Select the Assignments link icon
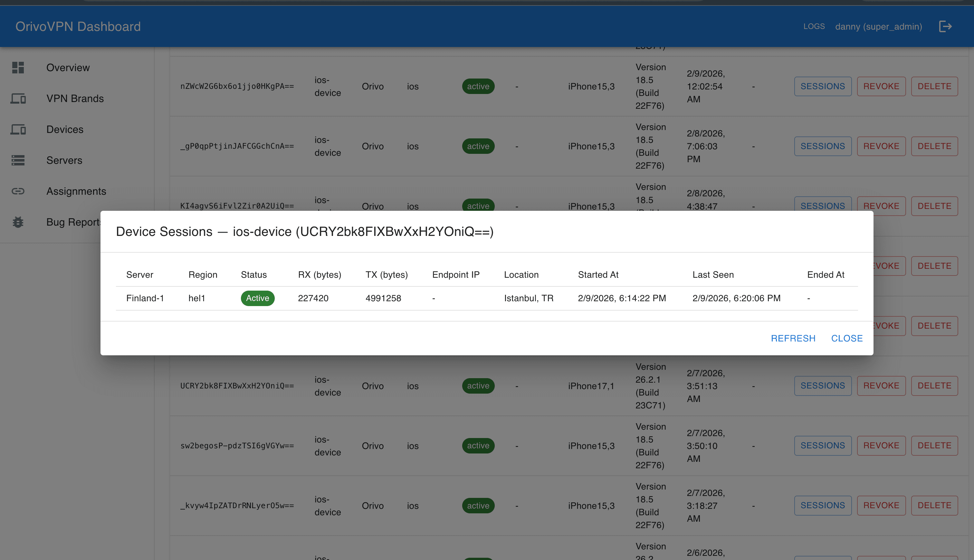The width and height of the screenshot is (974, 560). (18, 191)
